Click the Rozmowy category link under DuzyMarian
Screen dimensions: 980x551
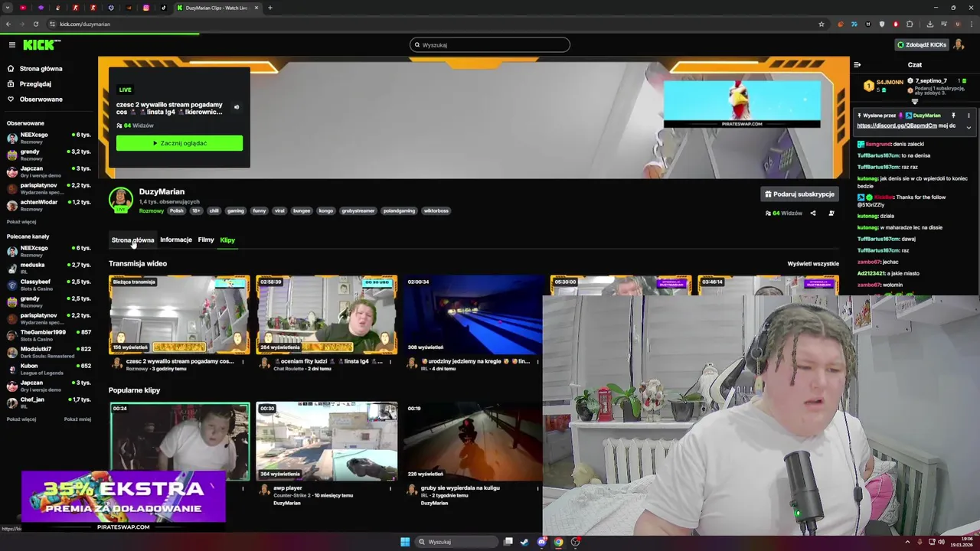point(152,211)
